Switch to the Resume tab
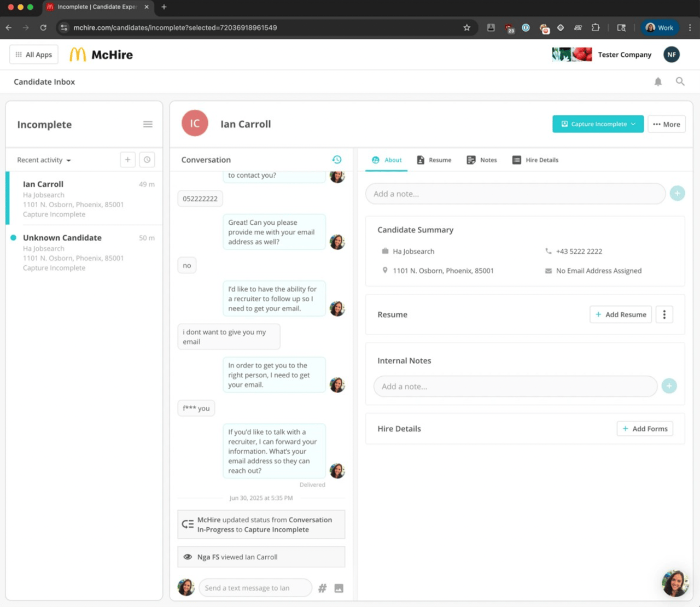Image resolution: width=700 pixels, height=607 pixels. [434, 160]
